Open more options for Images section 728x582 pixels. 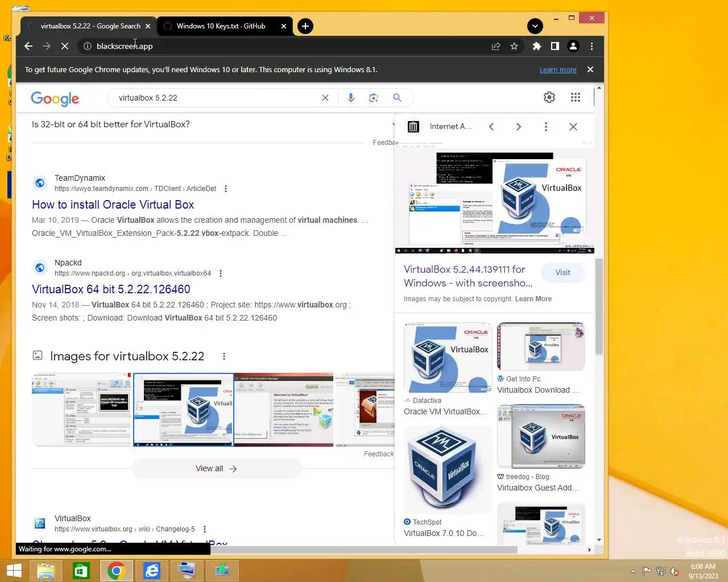pos(224,356)
